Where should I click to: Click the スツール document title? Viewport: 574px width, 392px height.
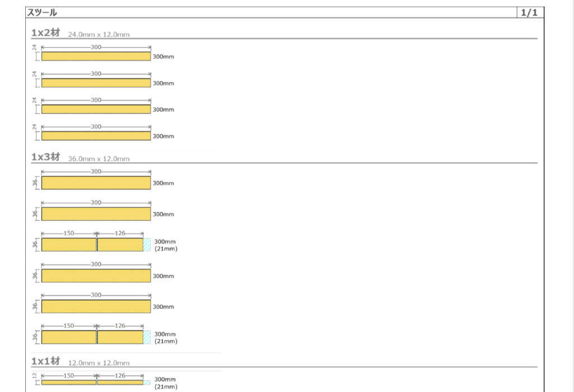tap(42, 12)
